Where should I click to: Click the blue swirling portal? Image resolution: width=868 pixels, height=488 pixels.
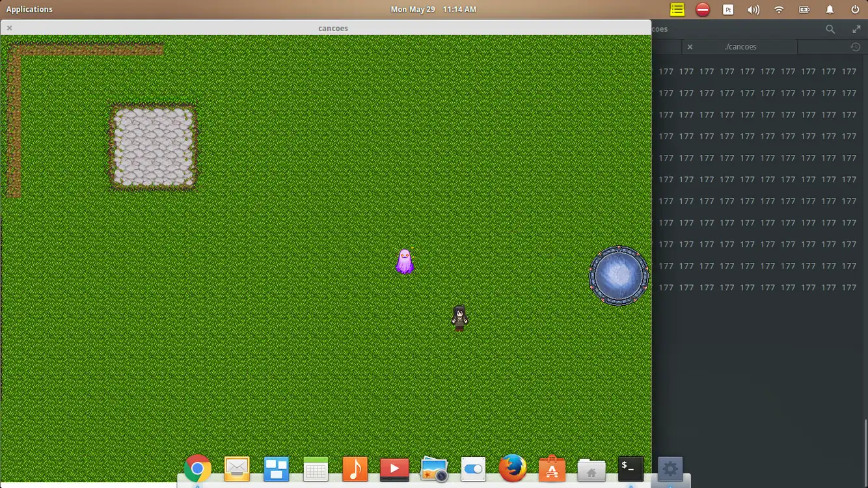619,276
